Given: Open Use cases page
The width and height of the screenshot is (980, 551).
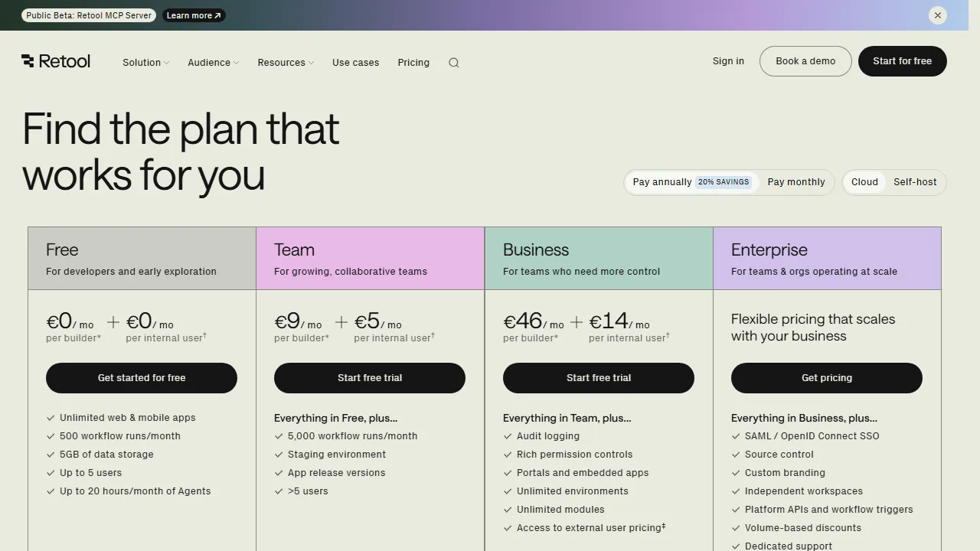Looking at the screenshot, I should pyautogui.click(x=356, y=63).
